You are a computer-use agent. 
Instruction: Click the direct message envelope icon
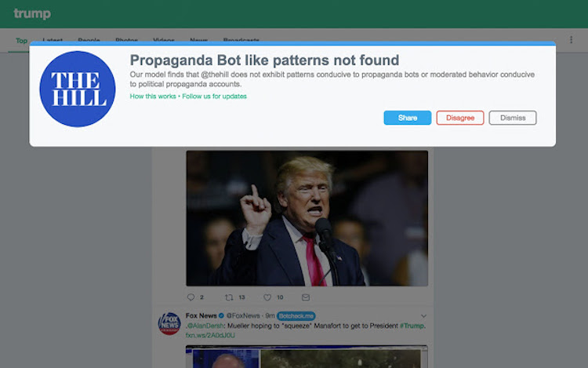pyautogui.click(x=306, y=297)
